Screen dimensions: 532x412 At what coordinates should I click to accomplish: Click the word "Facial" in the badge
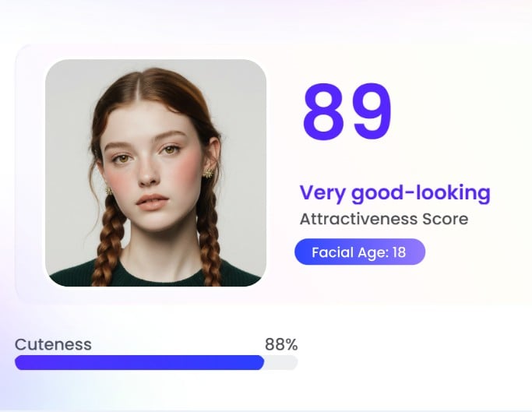[x=330, y=252]
